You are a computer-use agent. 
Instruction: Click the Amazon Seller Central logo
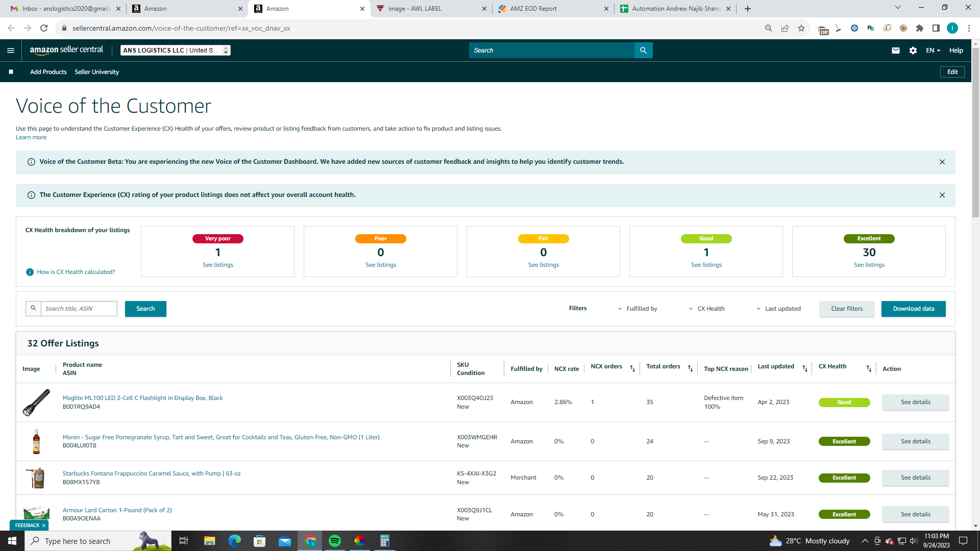66,50
